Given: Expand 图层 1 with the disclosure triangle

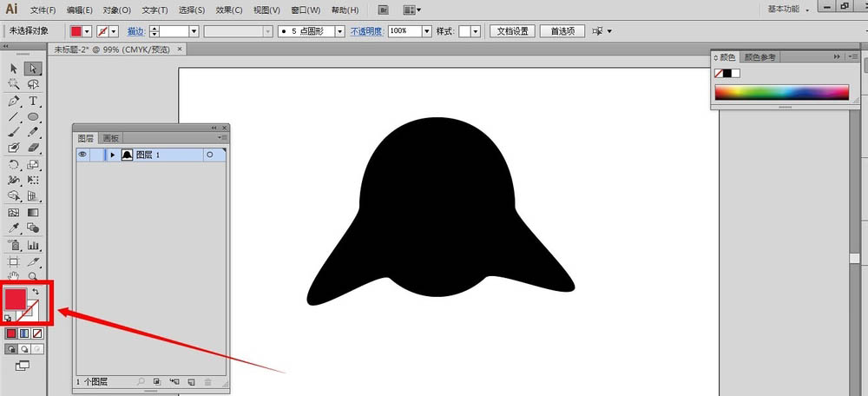Looking at the screenshot, I should coord(113,155).
